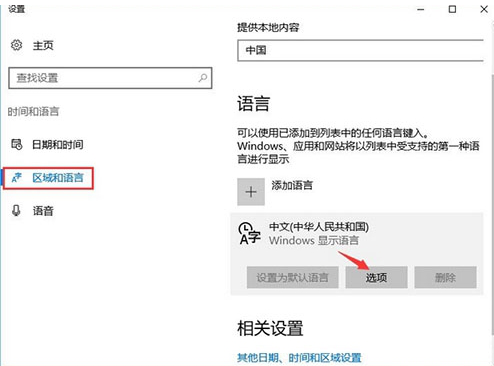The image size is (494, 366).
Task: Click the 删除 button
Action: (445, 277)
